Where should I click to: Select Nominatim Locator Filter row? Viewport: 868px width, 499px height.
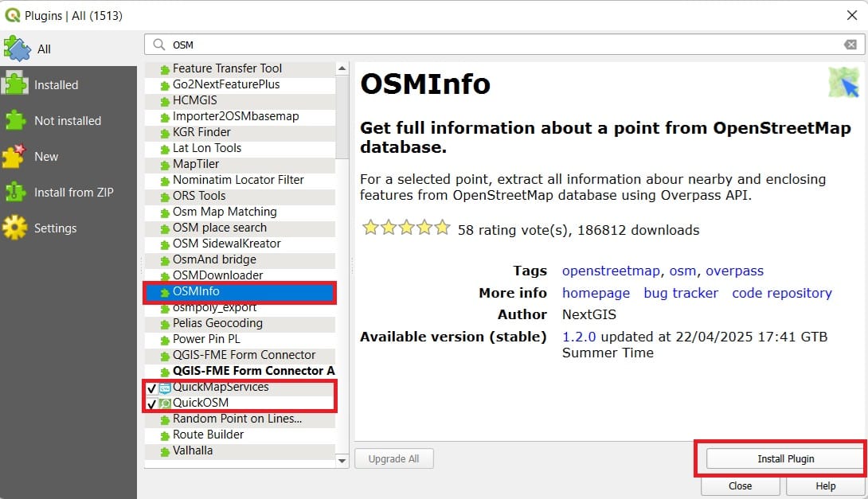[x=240, y=180]
